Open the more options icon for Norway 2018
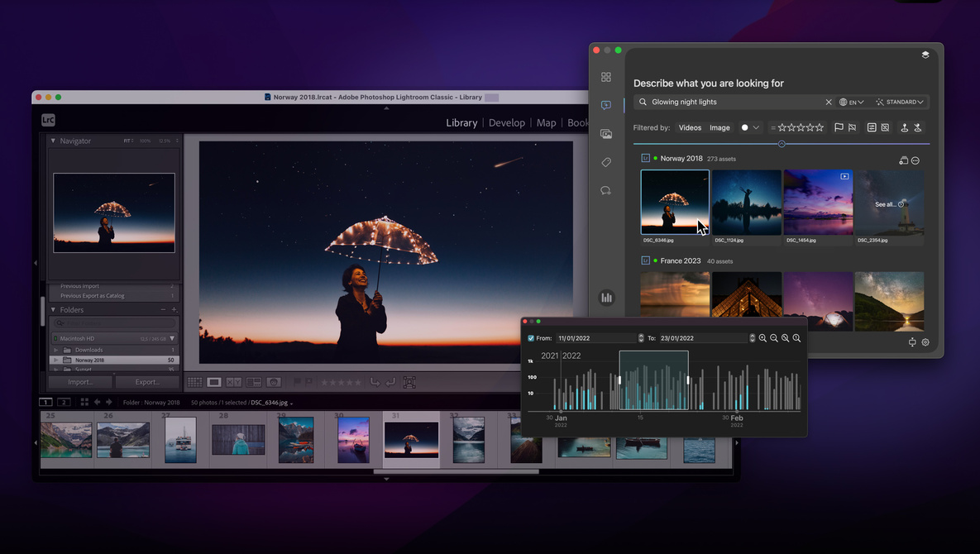Screen dimensions: 980x554 pyautogui.click(x=915, y=160)
